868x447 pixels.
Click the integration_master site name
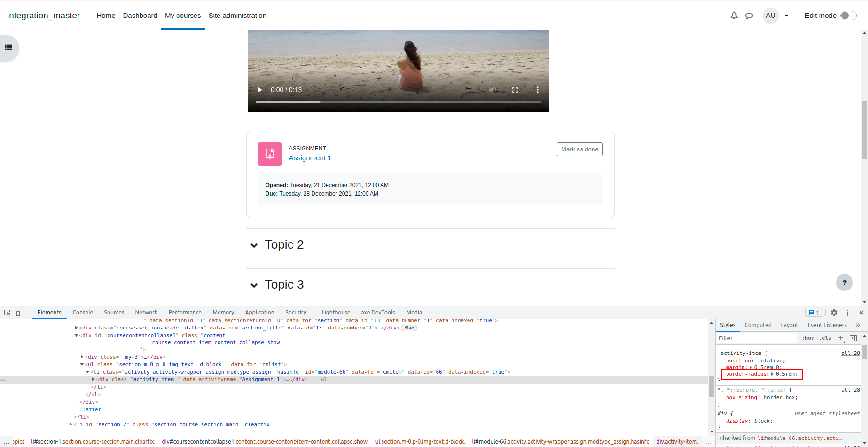(x=43, y=16)
